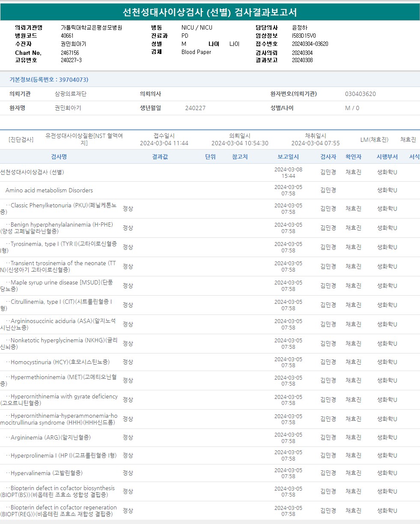Click the 검사명 column header
The width and height of the screenshot is (420, 524).
pyautogui.click(x=59, y=157)
